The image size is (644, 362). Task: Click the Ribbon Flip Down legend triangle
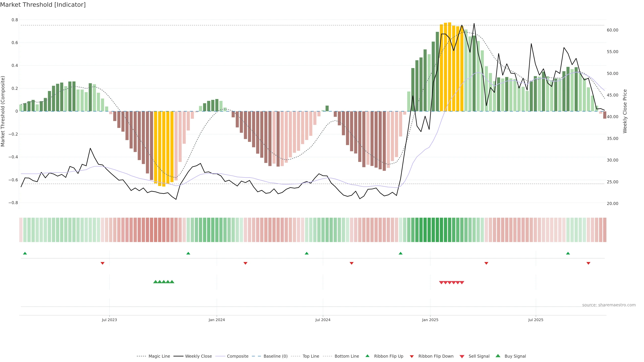(x=412, y=356)
